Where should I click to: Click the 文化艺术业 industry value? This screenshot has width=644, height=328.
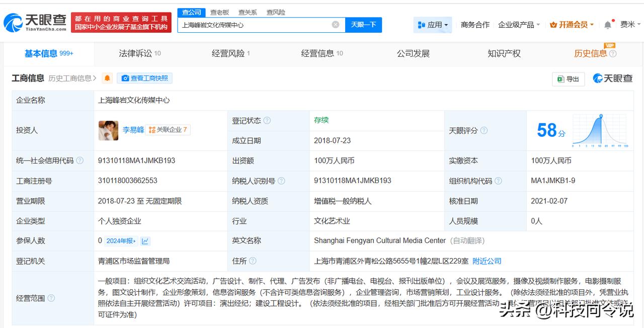pos(332,221)
